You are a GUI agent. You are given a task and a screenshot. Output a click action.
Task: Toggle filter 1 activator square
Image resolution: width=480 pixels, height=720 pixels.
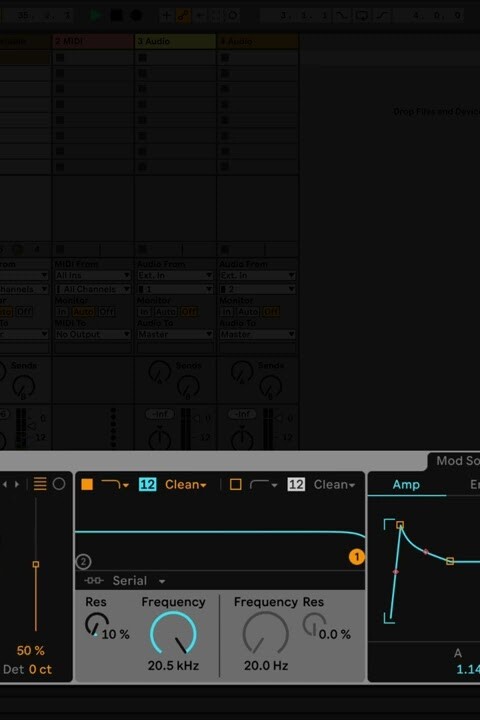(x=87, y=484)
